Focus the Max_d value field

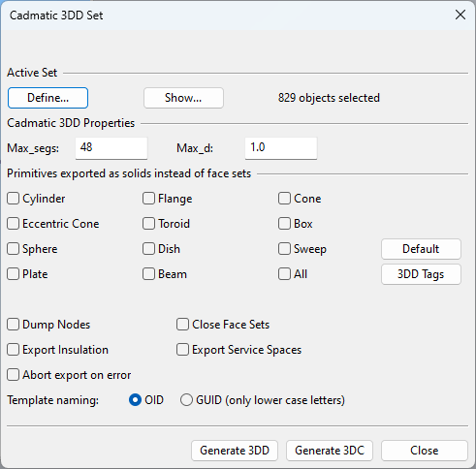(x=281, y=148)
